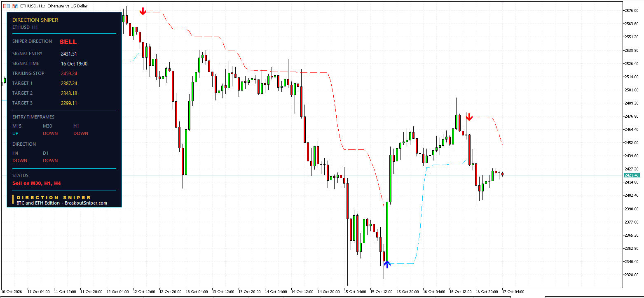Select Target 2 value 2343.18

point(69,93)
